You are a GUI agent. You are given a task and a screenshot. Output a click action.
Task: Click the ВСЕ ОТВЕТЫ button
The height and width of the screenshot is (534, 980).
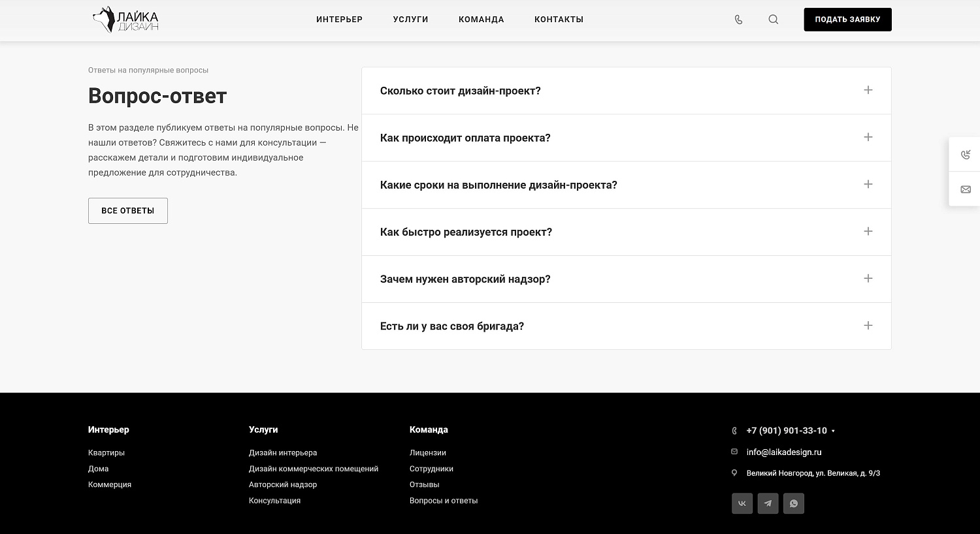127,210
